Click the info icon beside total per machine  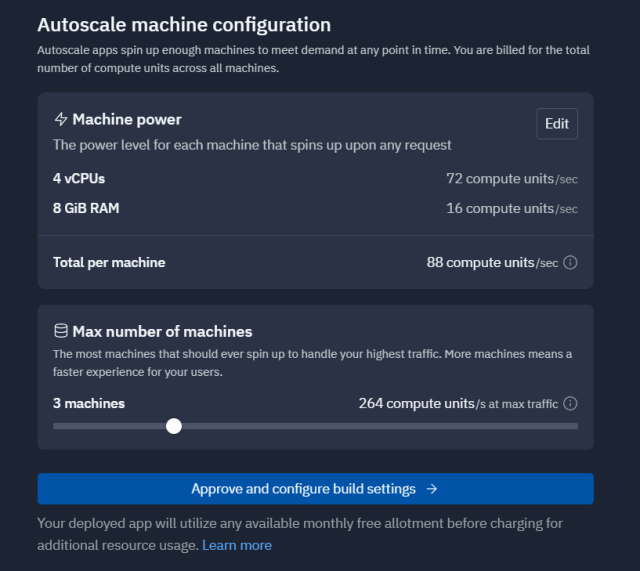pyautogui.click(x=571, y=263)
